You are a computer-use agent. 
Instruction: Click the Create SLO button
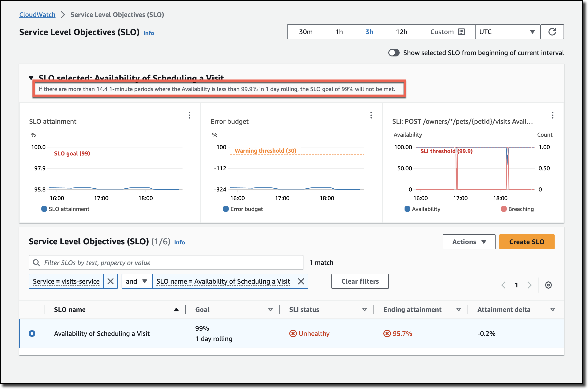[527, 242]
